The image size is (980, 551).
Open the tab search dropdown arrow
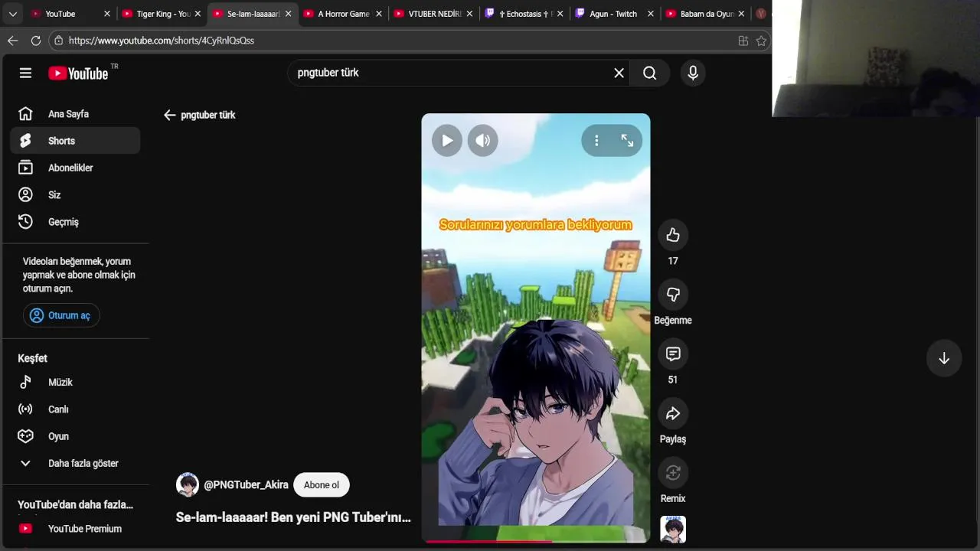(x=12, y=14)
